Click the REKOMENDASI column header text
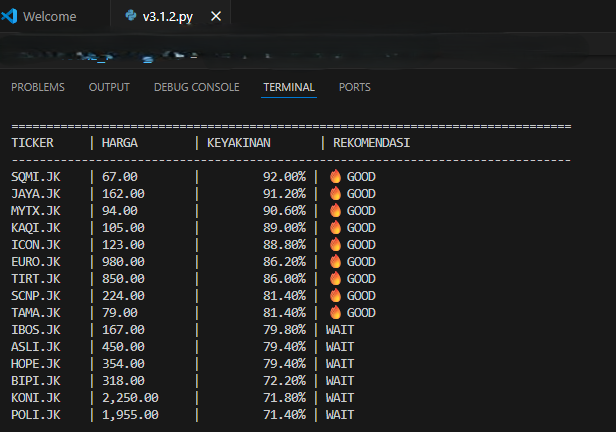The image size is (616, 432). click(x=371, y=143)
